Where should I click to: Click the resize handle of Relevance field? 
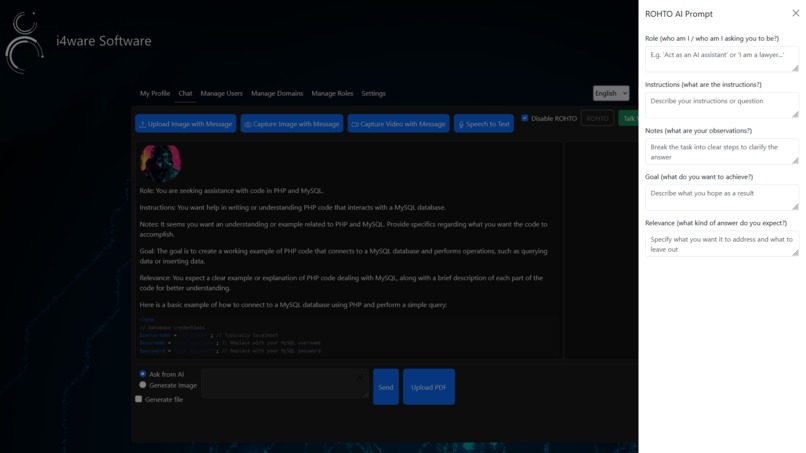(x=795, y=252)
